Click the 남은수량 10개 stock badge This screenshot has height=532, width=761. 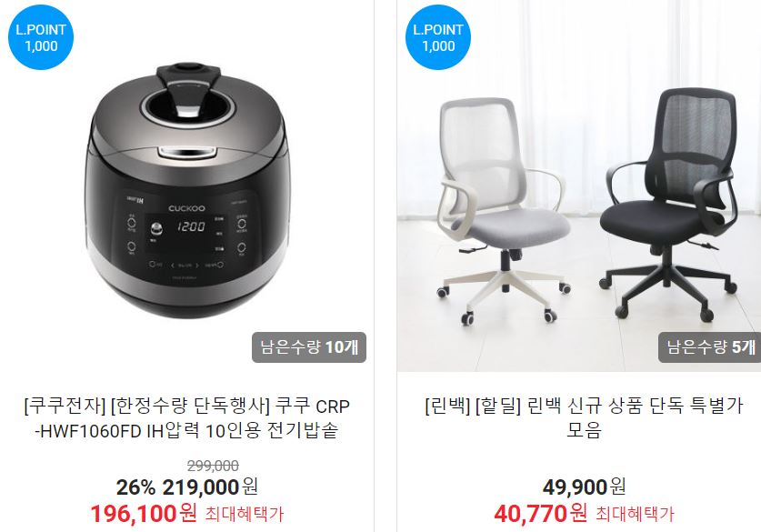click(308, 347)
